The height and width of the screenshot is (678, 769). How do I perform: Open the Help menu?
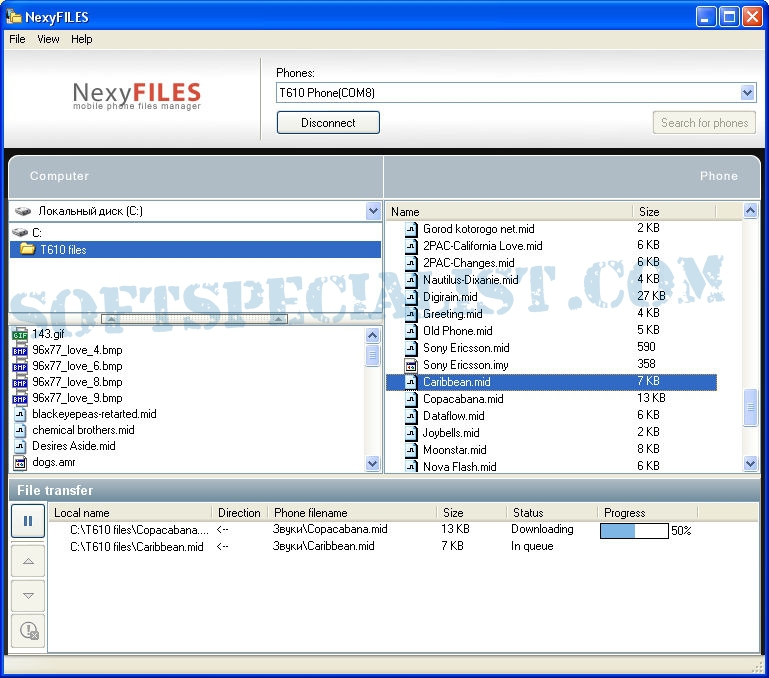82,39
